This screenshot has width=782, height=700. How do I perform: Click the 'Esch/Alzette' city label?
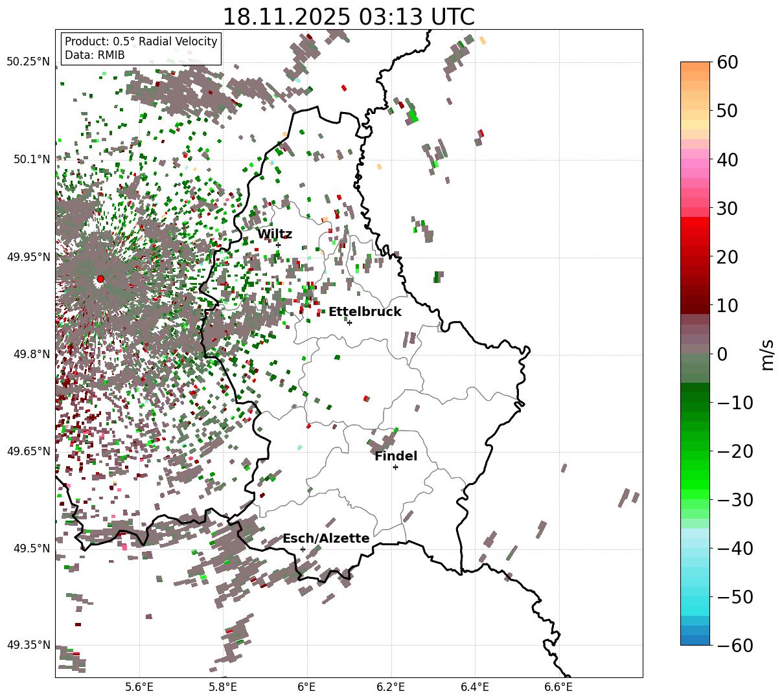tap(326, 539)
